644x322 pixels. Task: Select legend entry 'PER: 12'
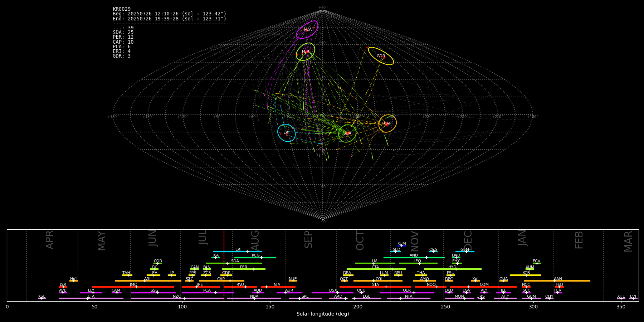tap(123, 37)
